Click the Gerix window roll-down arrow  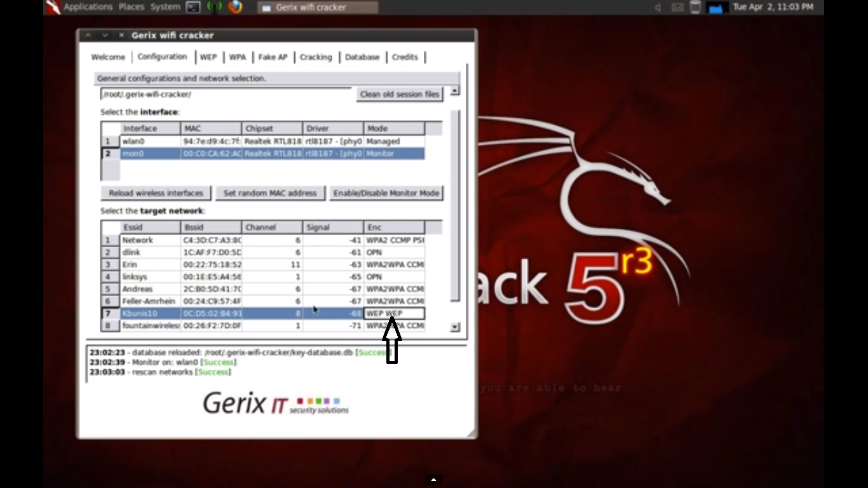pos(105,35)
